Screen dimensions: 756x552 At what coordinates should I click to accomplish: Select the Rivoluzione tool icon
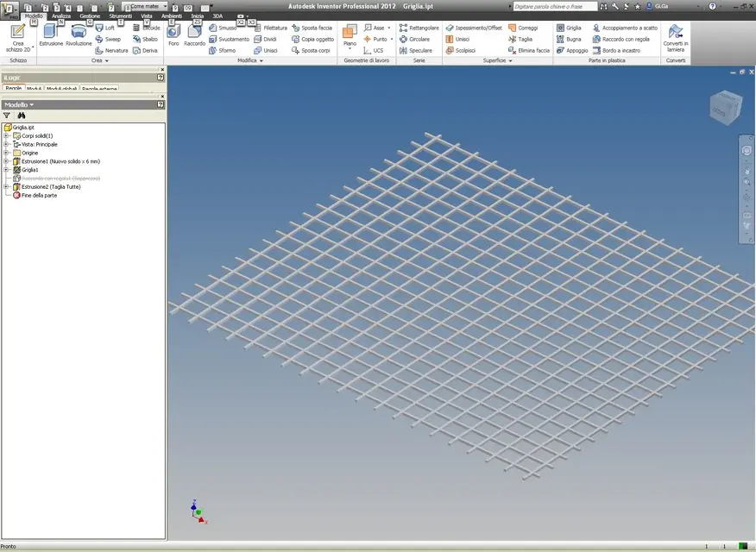79,32
